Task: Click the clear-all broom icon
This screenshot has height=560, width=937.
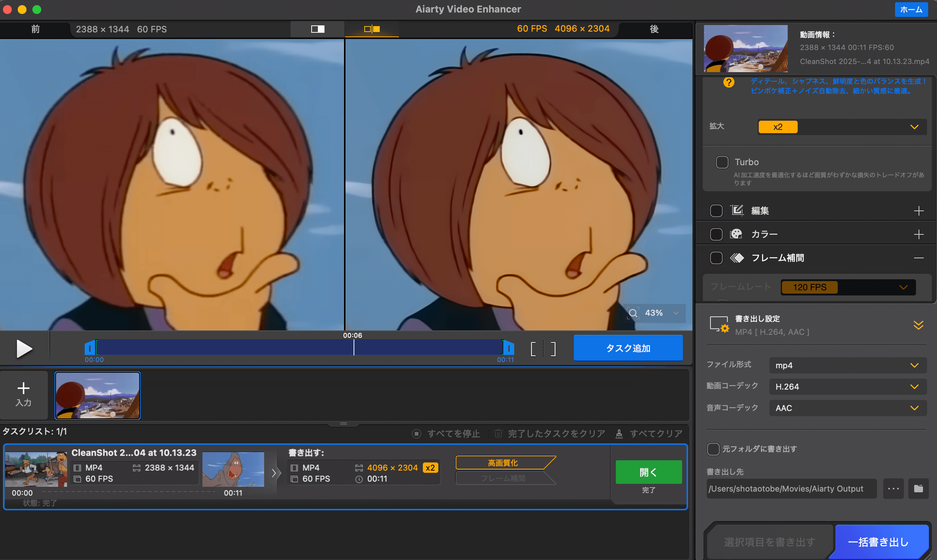Action: click(x=619, y=434)
